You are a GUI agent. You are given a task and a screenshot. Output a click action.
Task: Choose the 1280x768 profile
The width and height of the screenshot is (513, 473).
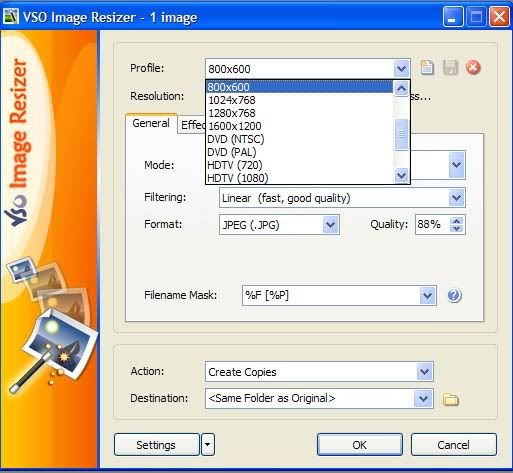[299, 113]
